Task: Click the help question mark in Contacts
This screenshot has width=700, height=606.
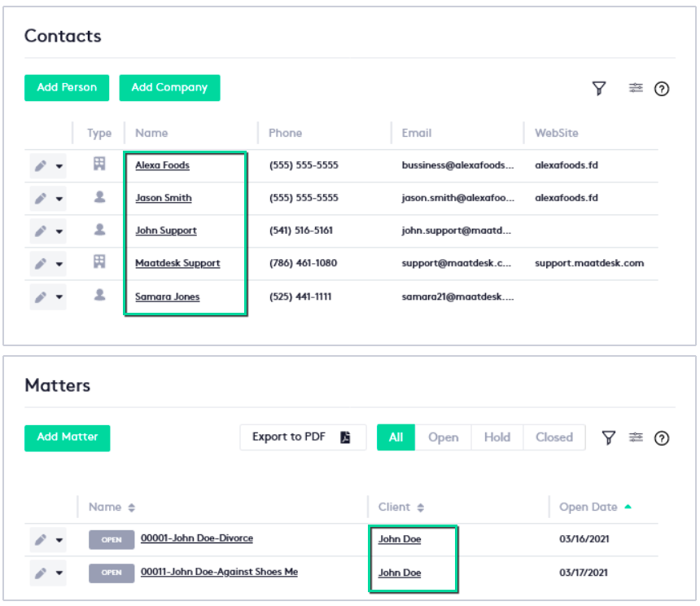Action: coord(662,89)
